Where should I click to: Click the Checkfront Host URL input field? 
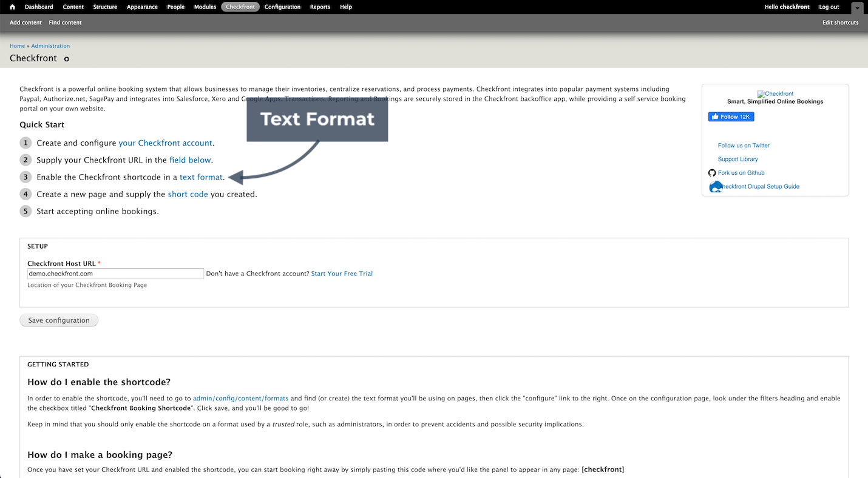click(x=115, y=274)
